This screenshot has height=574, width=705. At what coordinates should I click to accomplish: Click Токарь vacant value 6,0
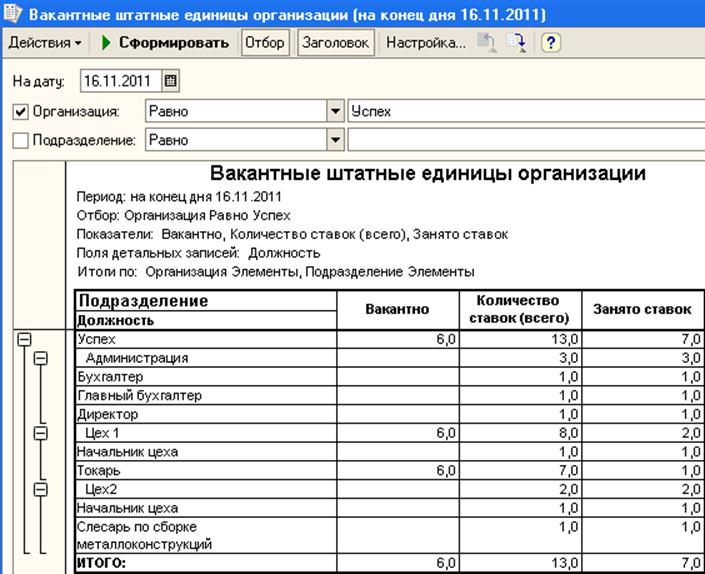pyautogui.click(x=397, y=471)
